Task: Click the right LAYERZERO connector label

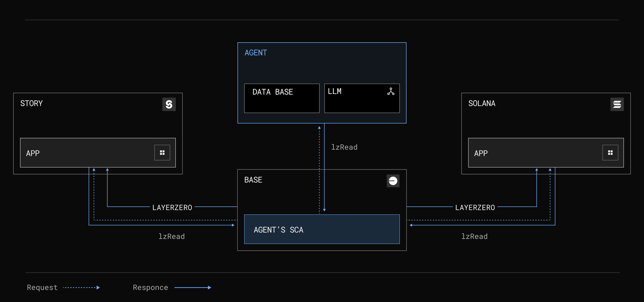Action: click(x=475, y=208)
